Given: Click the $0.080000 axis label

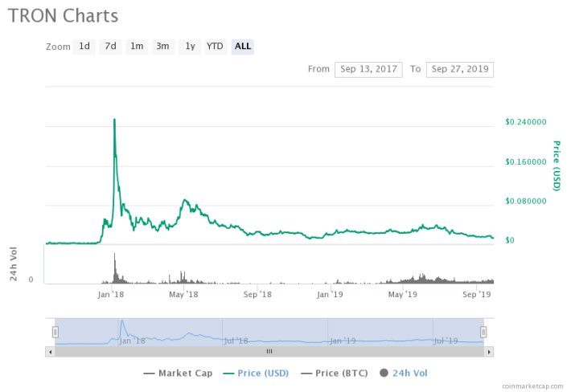Looking at the screenshot, I should tap(526, 201).
